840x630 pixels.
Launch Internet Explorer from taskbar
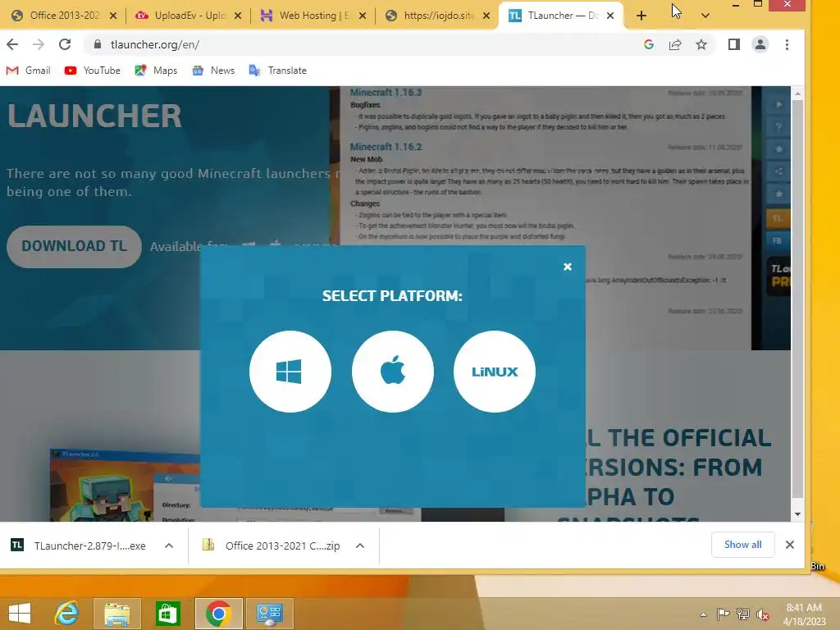tap(67, 614)
